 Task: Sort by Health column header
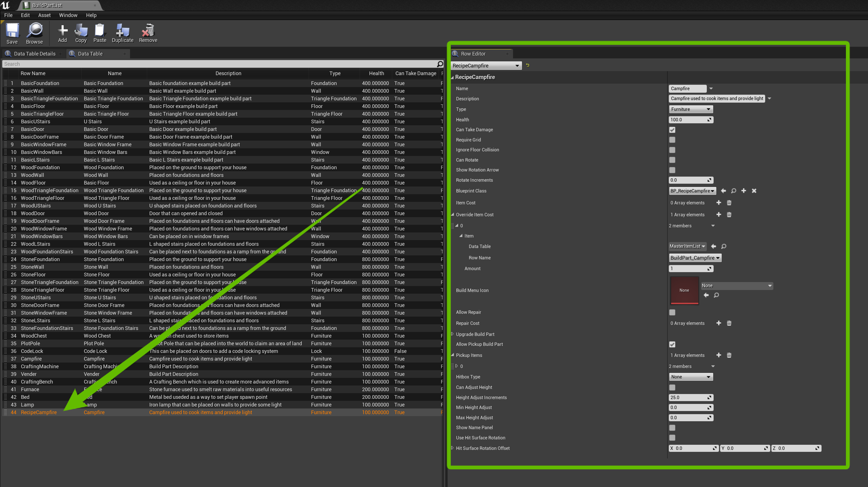[x=376, y=73]
